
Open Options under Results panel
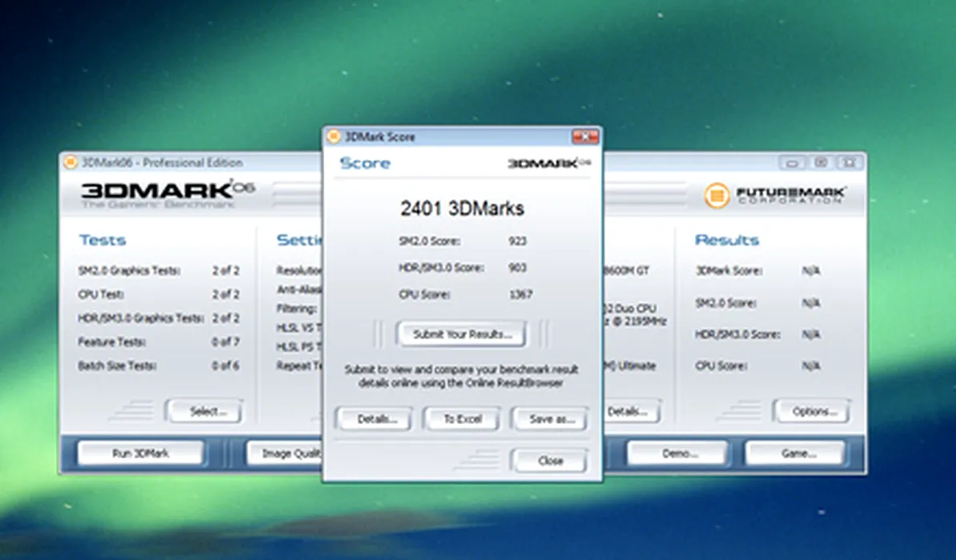tap(813, 411)
